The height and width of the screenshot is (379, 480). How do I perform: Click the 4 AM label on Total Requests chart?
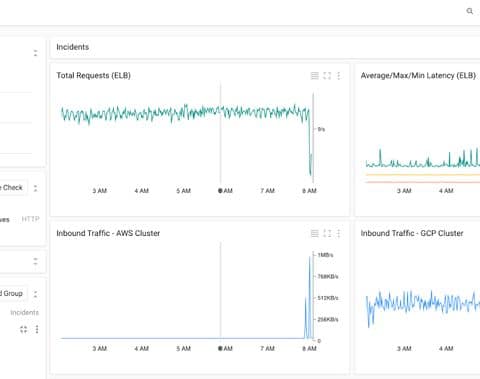click(x=142, y=191)
